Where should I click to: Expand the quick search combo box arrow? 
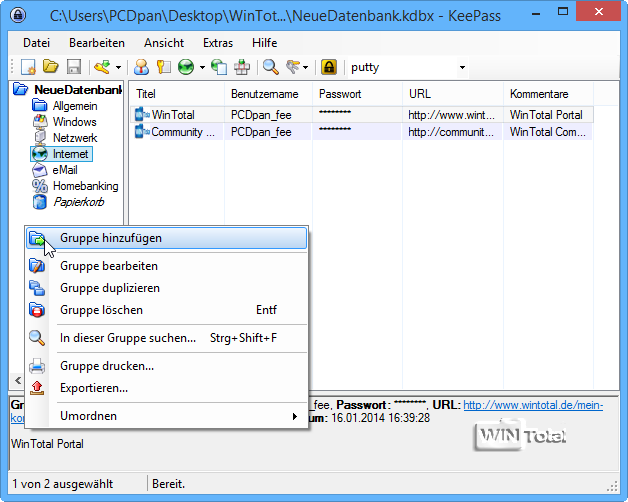coord(462,67)
